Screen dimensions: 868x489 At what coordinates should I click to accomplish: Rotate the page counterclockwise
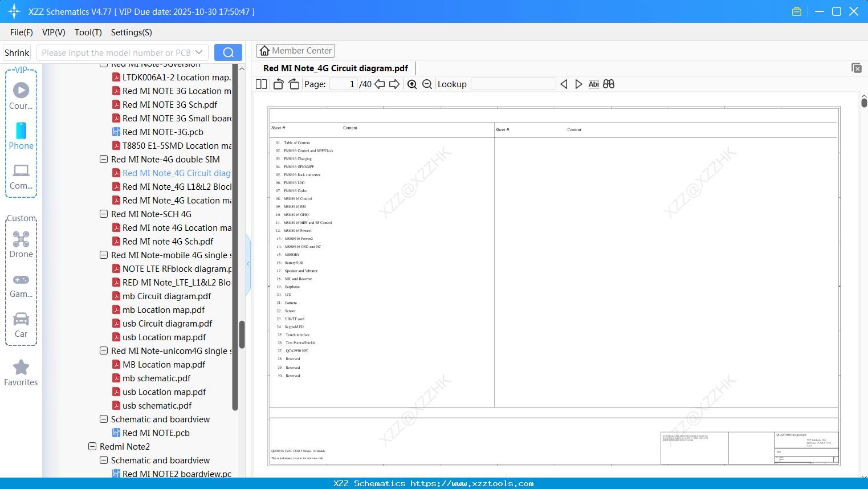pos(278,84)
